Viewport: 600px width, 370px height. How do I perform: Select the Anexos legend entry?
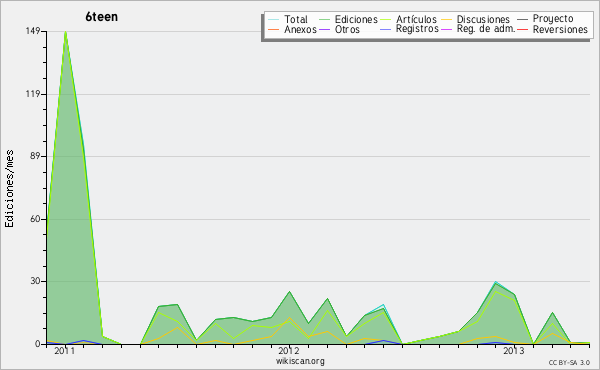pos(292,29)
